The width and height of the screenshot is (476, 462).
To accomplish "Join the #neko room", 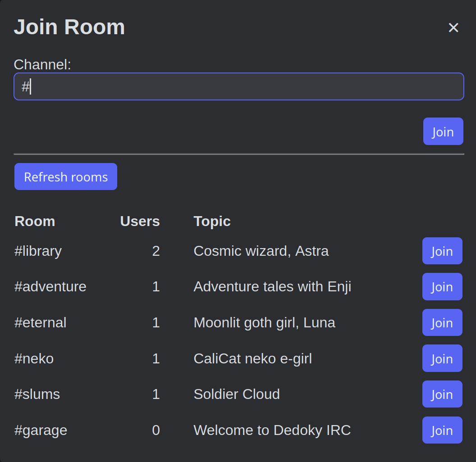I will (x=442, y=358).
